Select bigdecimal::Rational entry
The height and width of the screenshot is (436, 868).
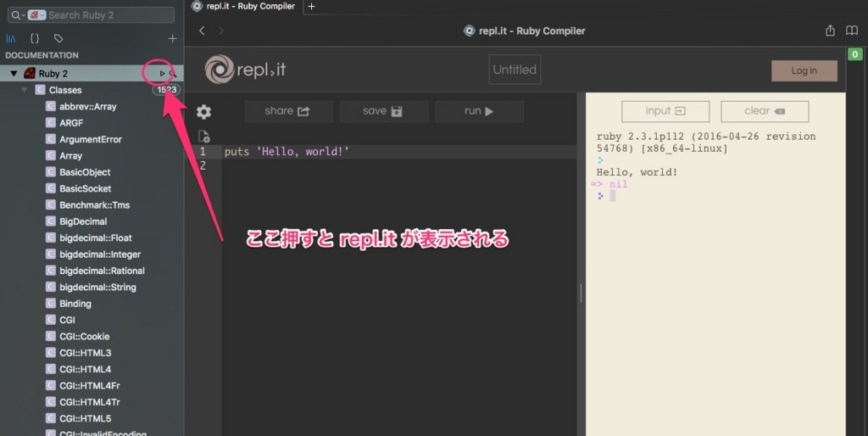tap(103, 271)
